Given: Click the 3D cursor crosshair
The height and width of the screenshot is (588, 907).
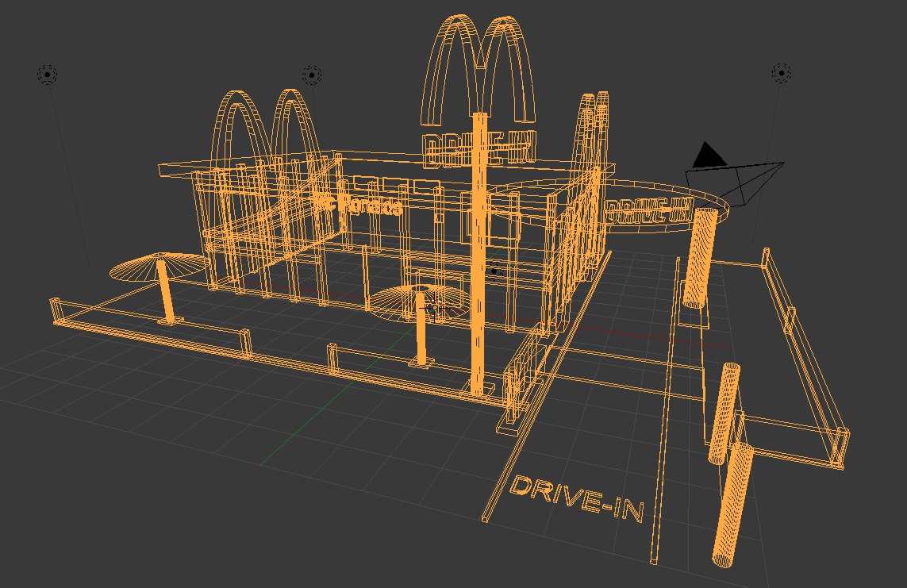Looking at the screenshot, I should point(432,308).
